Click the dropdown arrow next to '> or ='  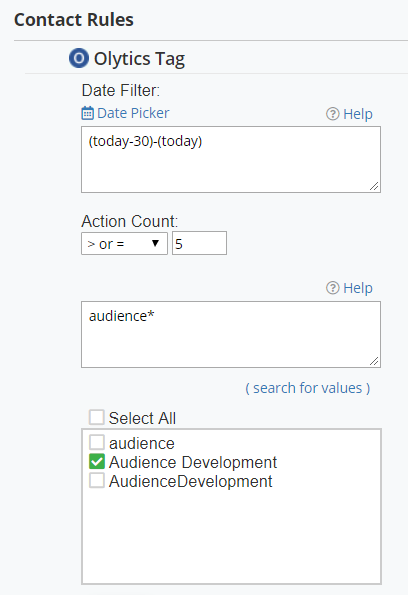155,243
